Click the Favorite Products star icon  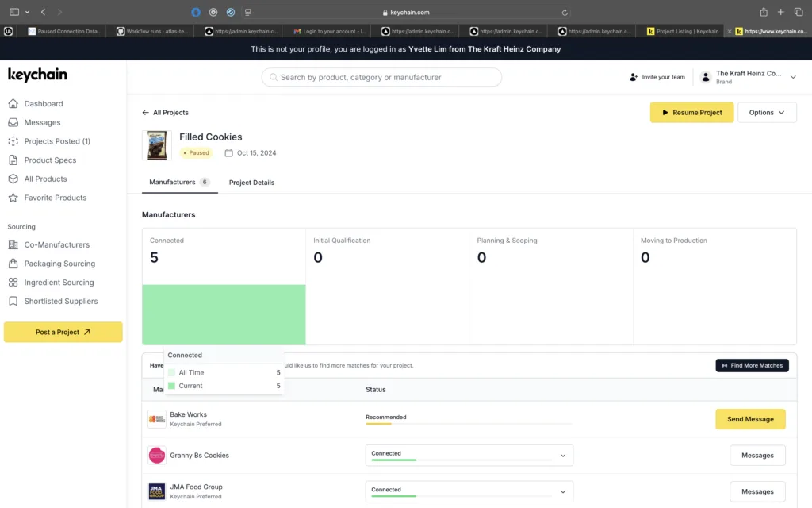[x=13, y=198]
